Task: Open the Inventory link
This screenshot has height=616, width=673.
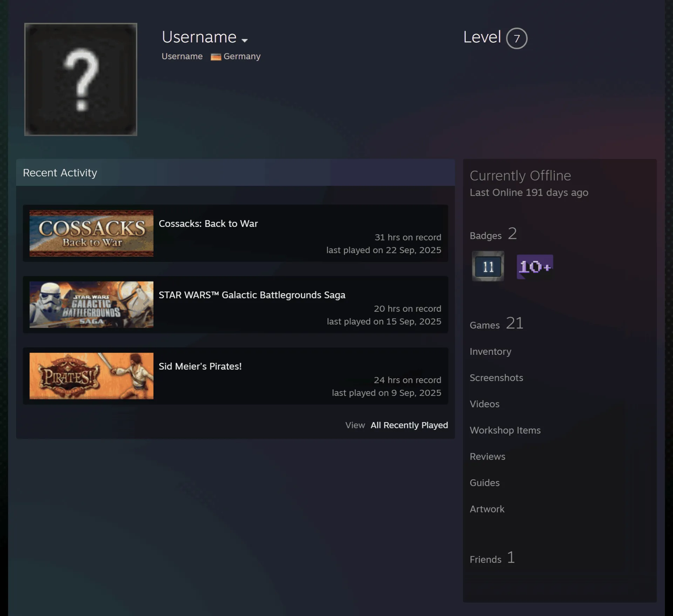Action: 490,352
